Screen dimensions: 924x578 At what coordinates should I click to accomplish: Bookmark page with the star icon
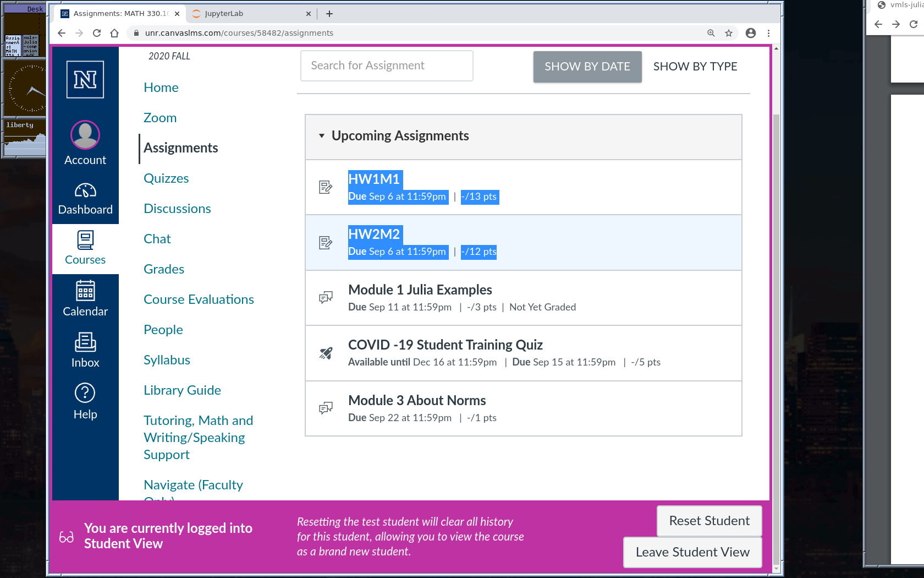(729, 33)
